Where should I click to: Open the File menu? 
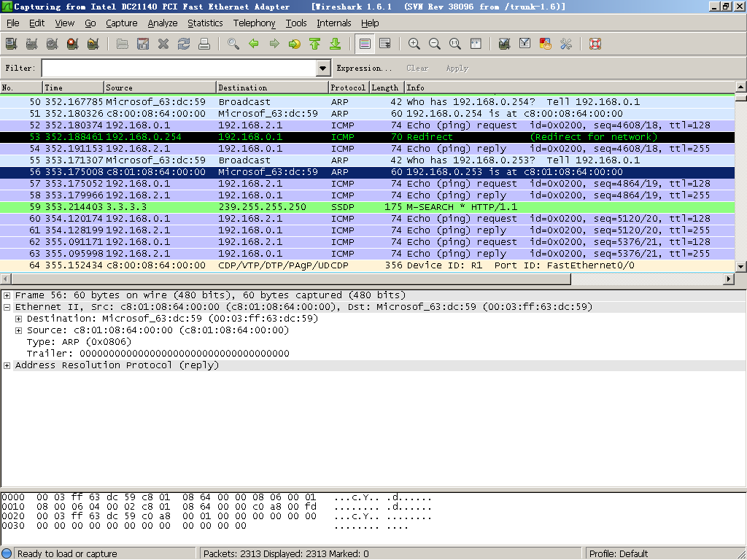(13, 23)
